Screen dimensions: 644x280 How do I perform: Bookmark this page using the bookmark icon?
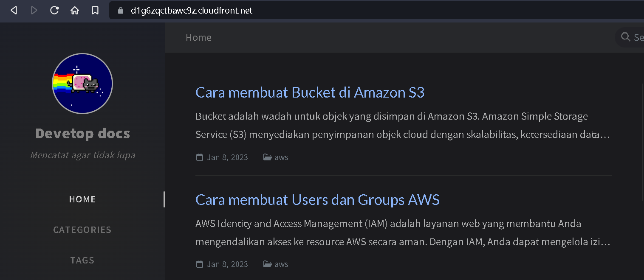95,10
